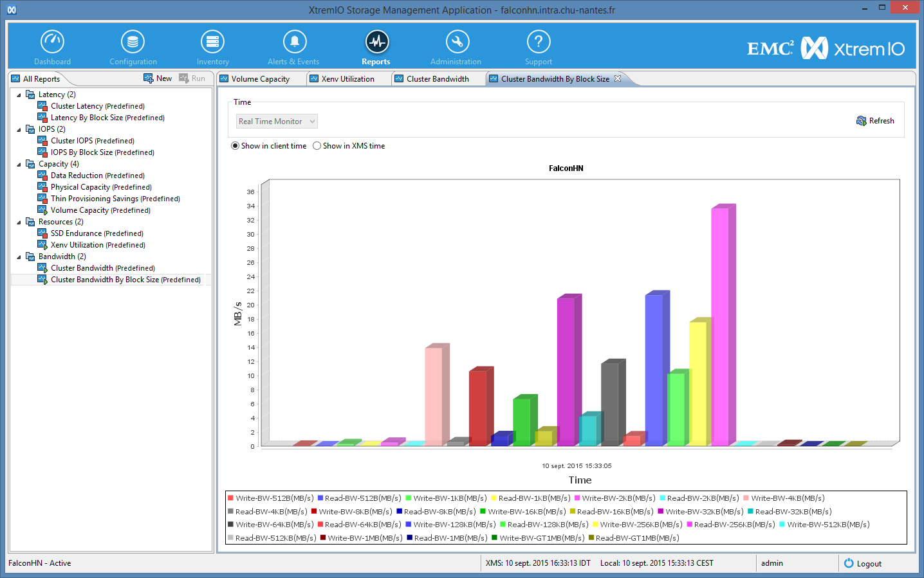Select Show in XMS time option
Screen dimensions: 924x578
coord(317,146)
